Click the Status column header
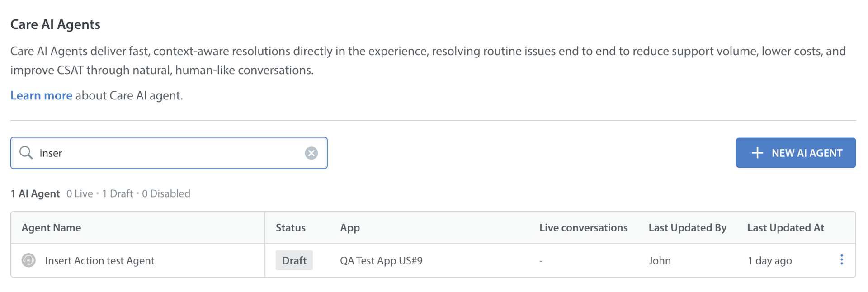This screenshot has width=868, height=292. 291,228
